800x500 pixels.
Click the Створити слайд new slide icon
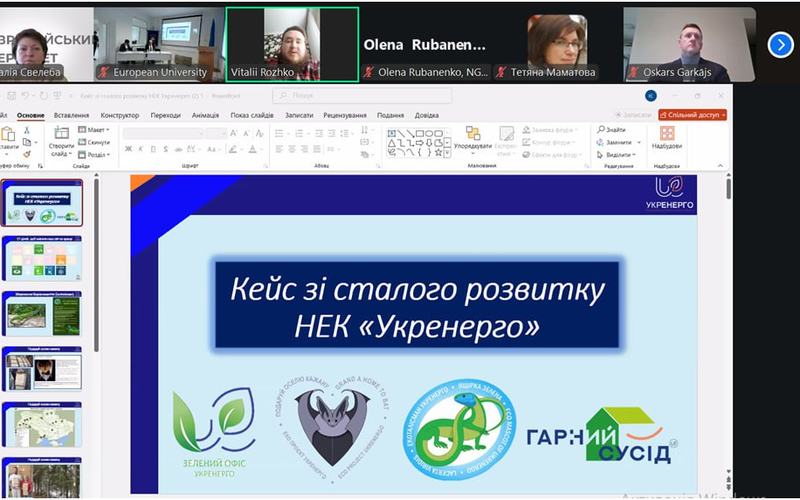(62, 134)
